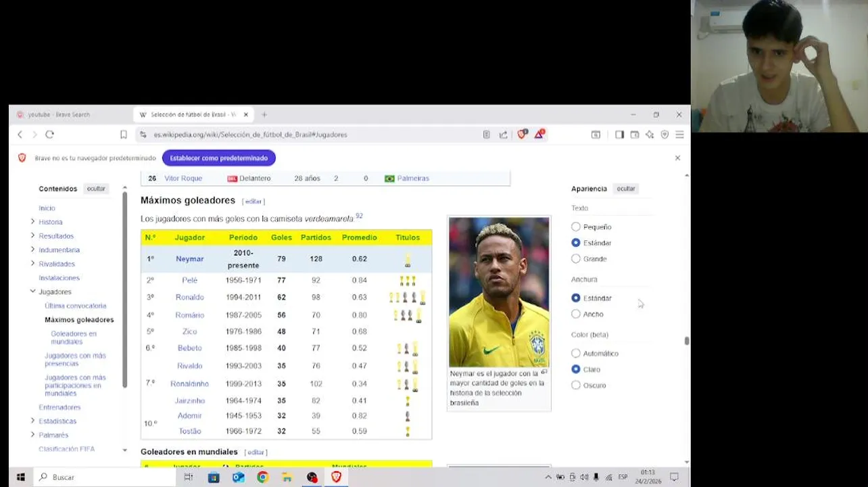Open reader mode icon in address bar
The height and width of the screenshot is (487, 868).
click(486, 135)
